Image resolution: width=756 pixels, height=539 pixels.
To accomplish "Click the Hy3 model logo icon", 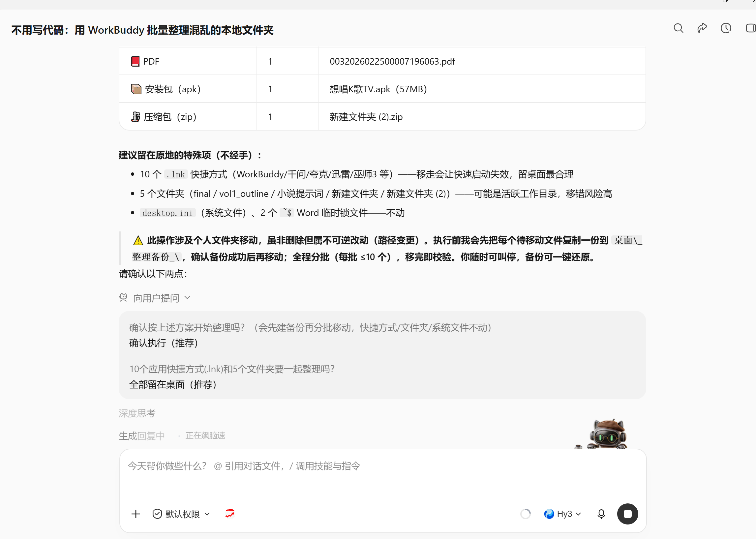I will click(x=549, y=514).
